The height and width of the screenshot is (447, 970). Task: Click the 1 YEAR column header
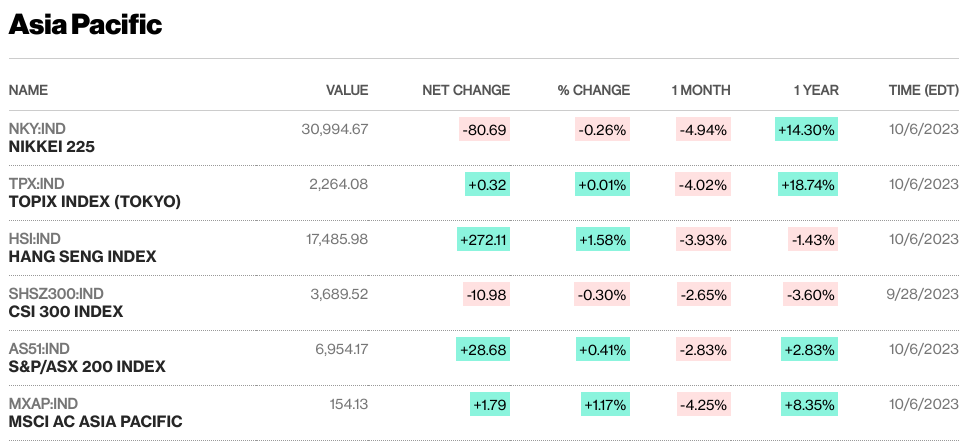click(816, 90)
